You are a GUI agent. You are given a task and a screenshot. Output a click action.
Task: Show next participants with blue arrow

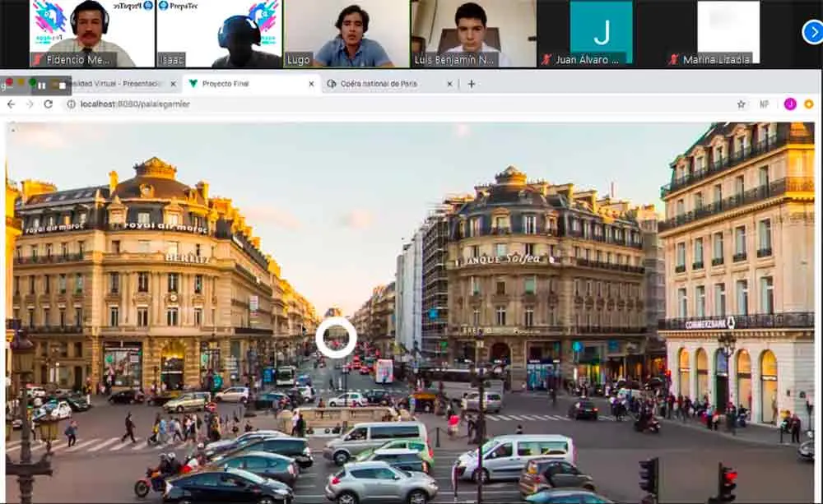coord(811,32)
